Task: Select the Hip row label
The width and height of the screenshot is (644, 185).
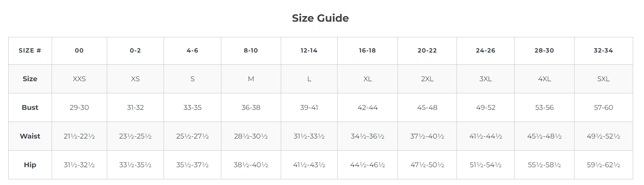Action: pyautogui.click(x=30, y=165)
